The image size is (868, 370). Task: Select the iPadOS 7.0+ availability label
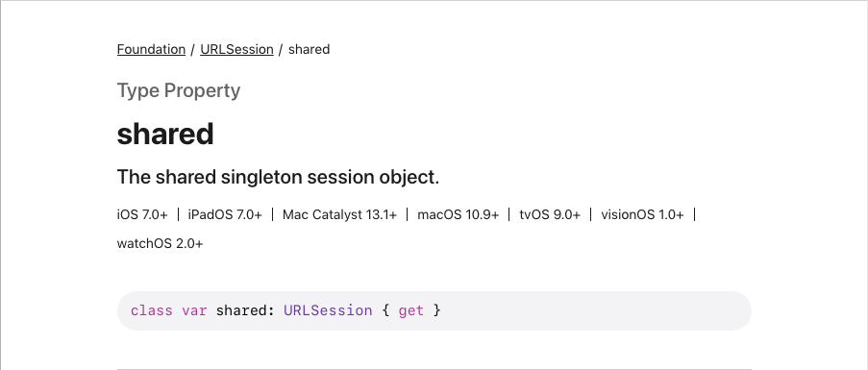[225, 214]
